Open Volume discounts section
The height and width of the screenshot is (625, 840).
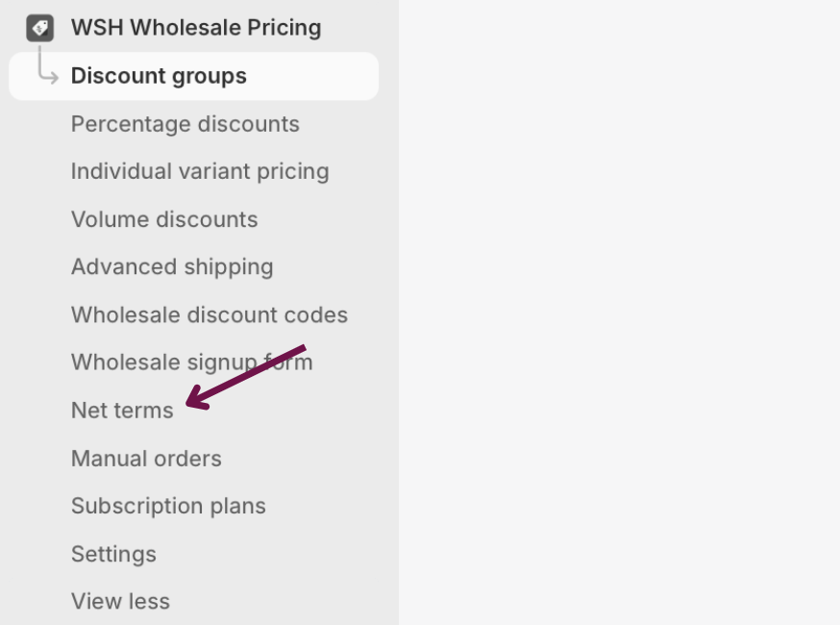pyautogui.click(x=164, y=219)
